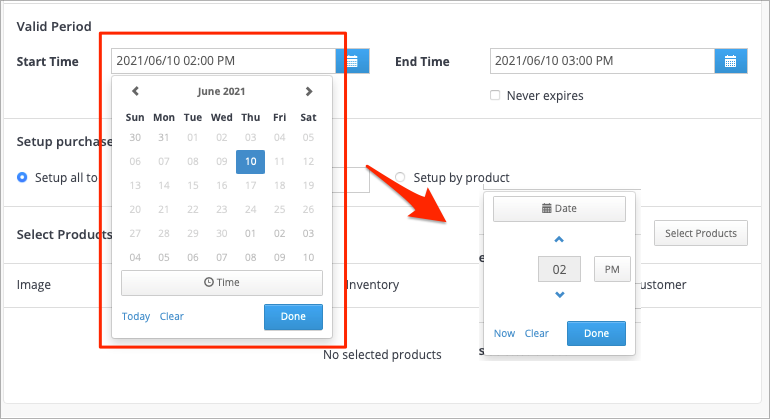The width and height of the screenshot is (770, 419).
Task: Switch back to Date picker view
Action: [x=559, y=209]
